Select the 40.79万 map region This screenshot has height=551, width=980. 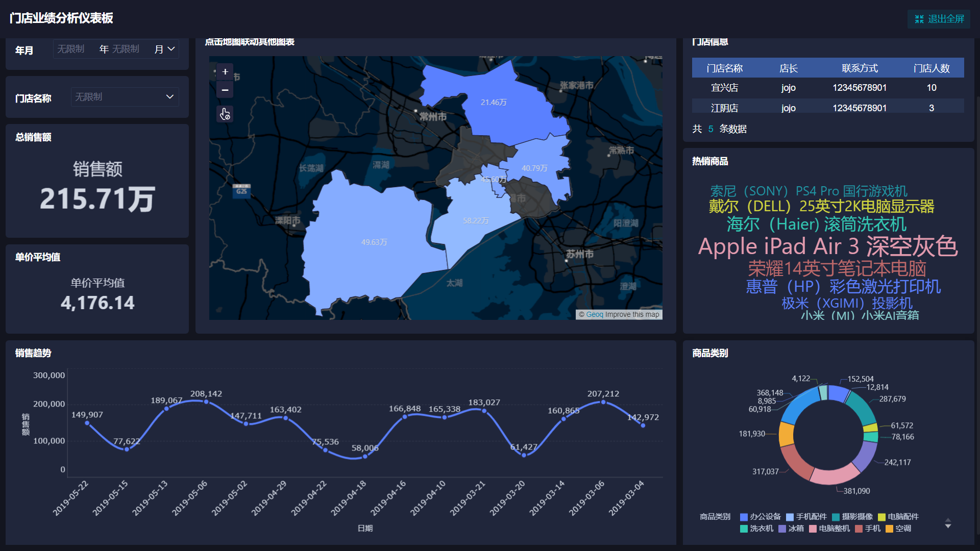pyautogui.click(x=534, y=168)
